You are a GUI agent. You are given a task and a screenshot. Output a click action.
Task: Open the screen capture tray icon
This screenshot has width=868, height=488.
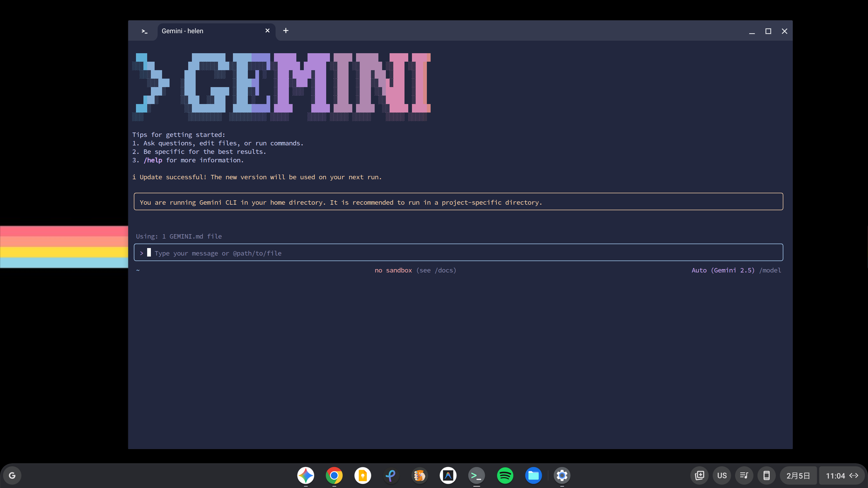tap(699, 475)
